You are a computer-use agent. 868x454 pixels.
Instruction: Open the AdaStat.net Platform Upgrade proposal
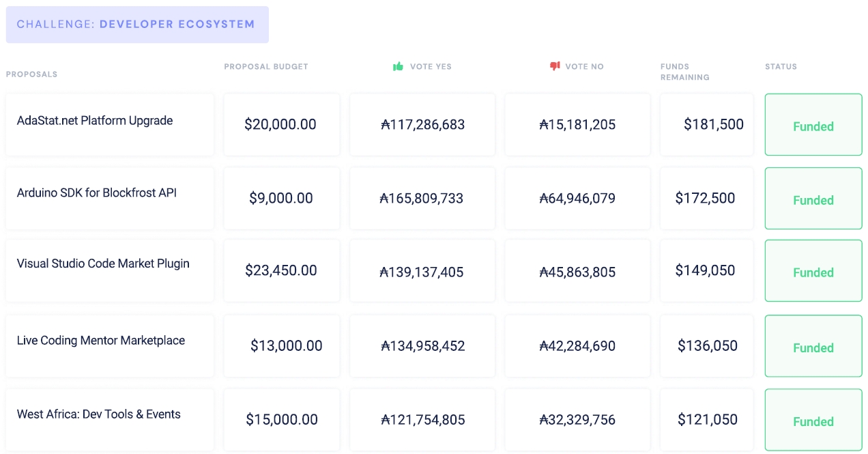coord(95,121)
